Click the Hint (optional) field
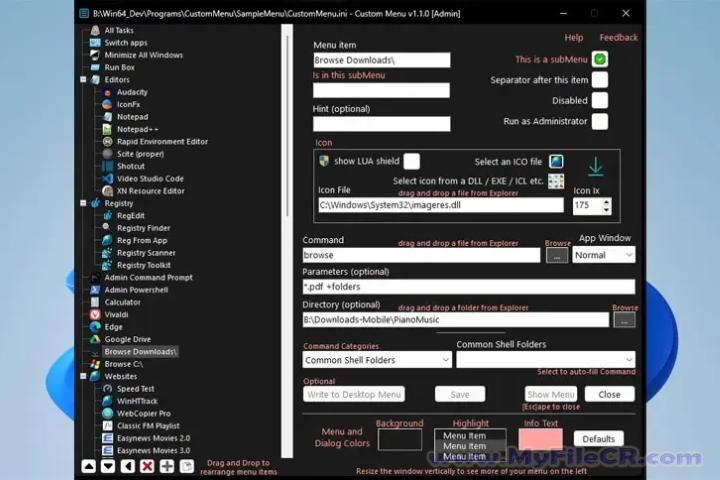 tap(382, 124)
